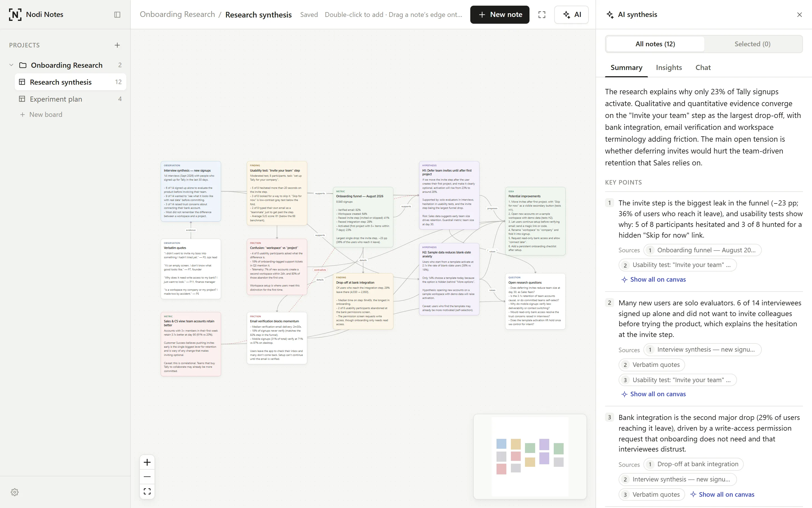Image resolution: width=812 pixels, height=508 pixels.
Task: Click the 'contradicts' connection label
Action: click(320, 270)
